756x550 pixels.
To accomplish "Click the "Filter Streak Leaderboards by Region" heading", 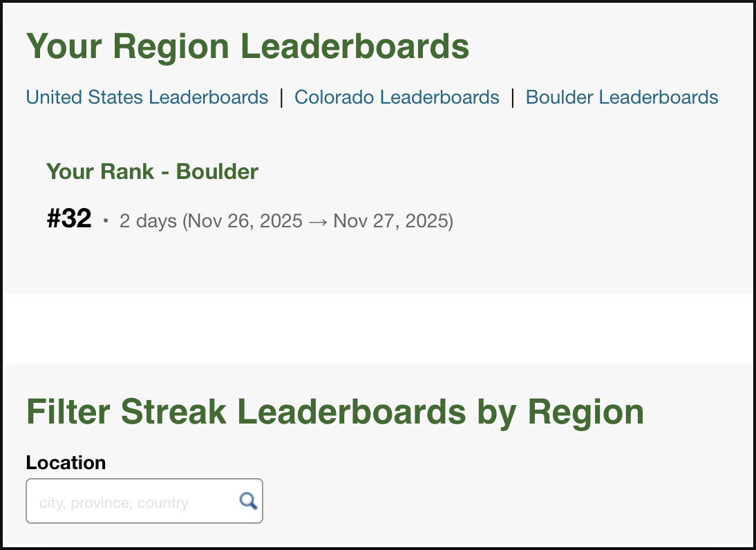I will (x=334, y=413).
